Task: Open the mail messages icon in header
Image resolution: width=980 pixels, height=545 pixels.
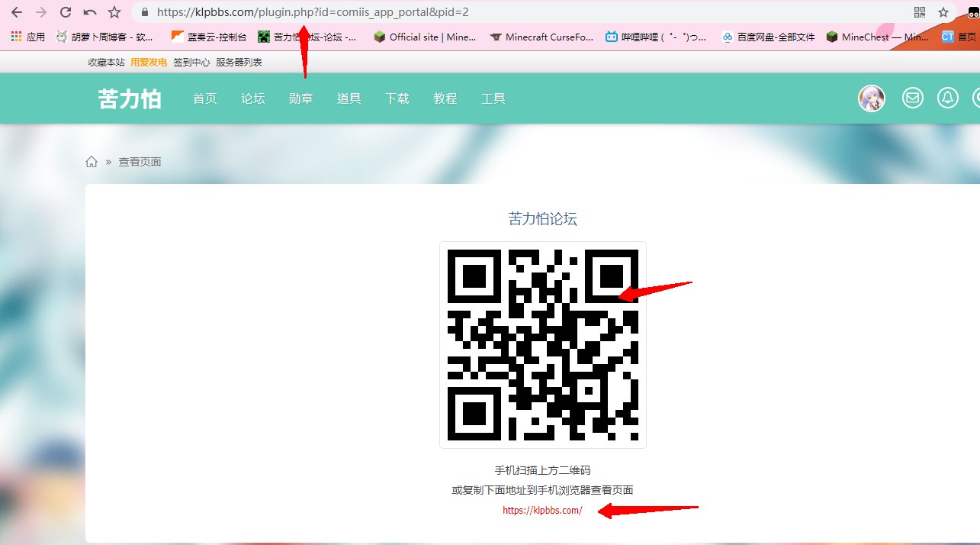Action: pos(912,98)
